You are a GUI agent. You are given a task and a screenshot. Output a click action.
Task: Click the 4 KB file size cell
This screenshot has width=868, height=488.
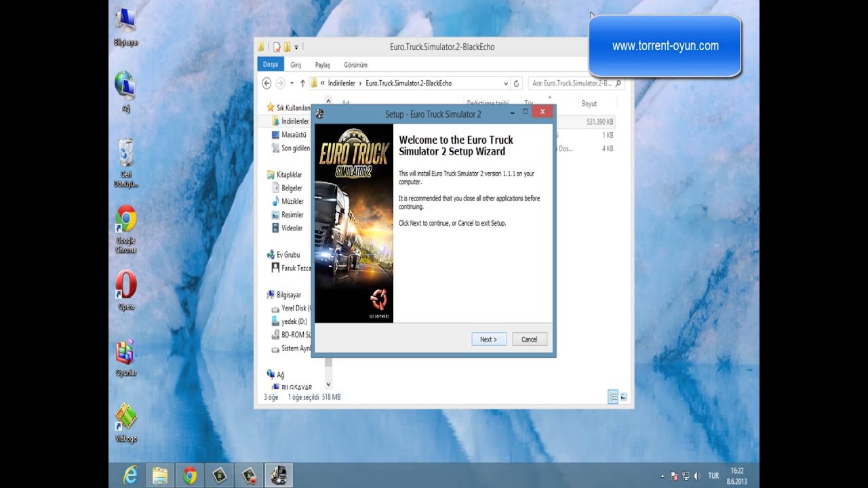coord(608,148)
